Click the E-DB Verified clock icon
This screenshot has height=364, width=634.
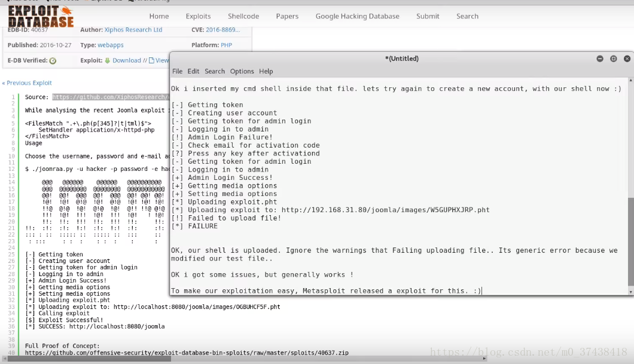[53, 60]
